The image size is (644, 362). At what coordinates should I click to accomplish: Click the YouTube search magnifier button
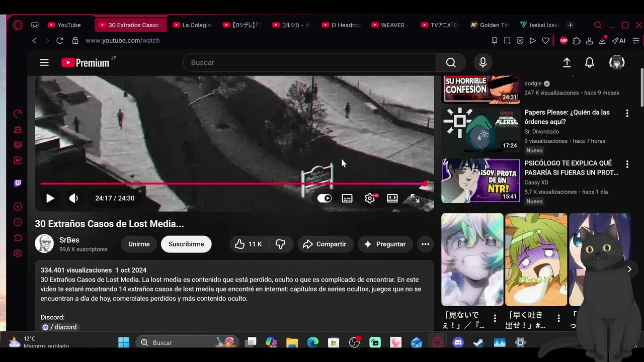(451, 62)
